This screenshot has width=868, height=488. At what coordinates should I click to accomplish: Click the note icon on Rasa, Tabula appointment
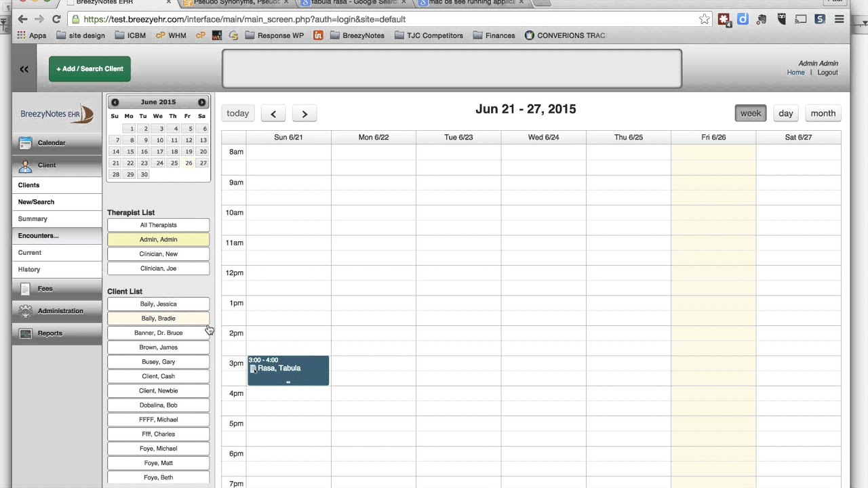tap(254, 369)
